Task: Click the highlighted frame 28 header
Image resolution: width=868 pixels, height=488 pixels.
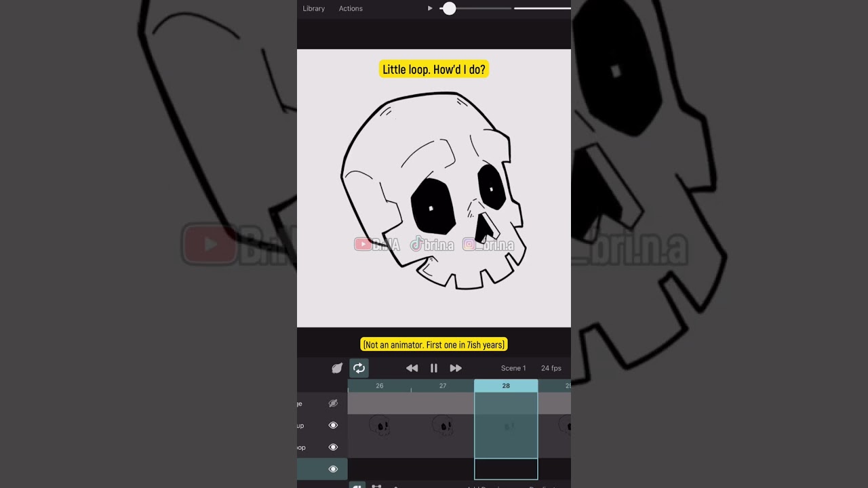Action: coord(506,386)
